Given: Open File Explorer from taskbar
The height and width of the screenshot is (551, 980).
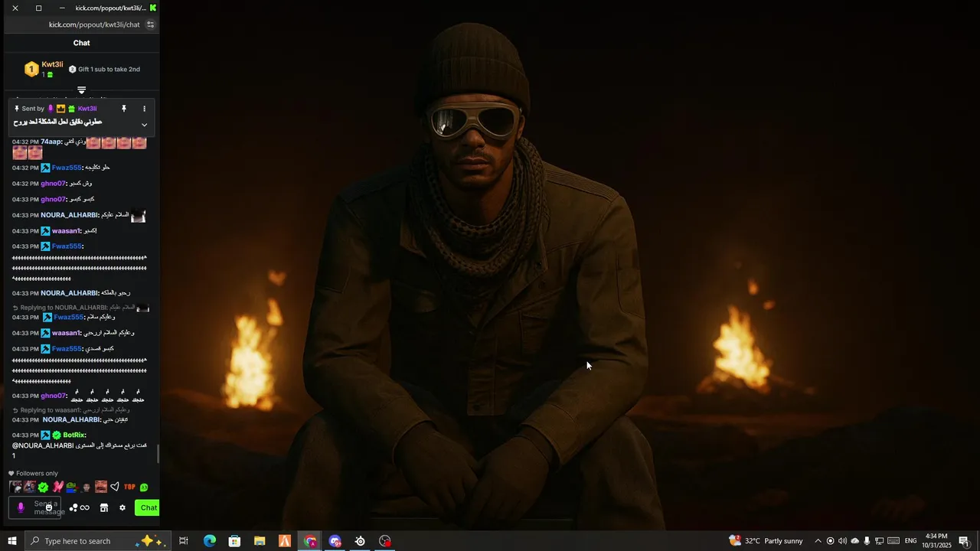Looking at the screenshot, I should [x=260, y=541].
